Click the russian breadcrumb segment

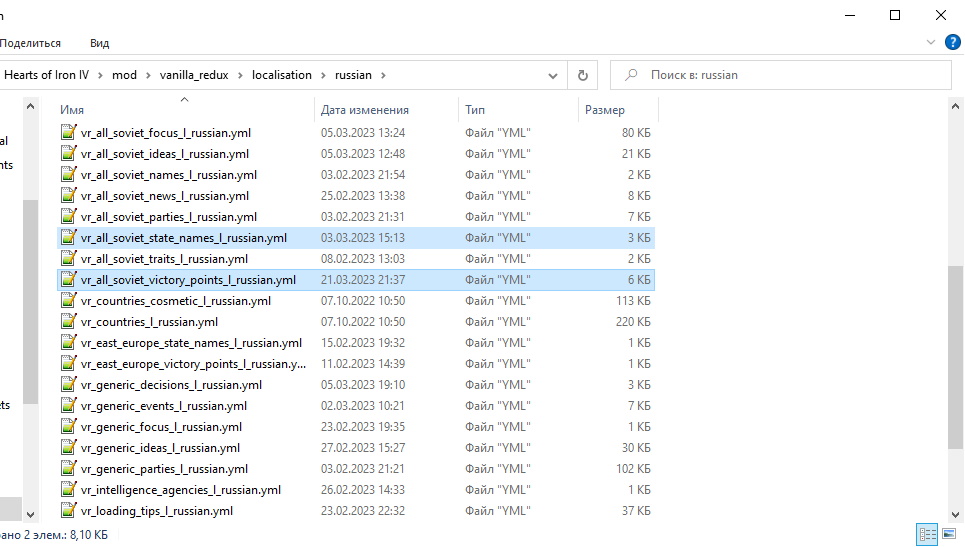(353, 75)
